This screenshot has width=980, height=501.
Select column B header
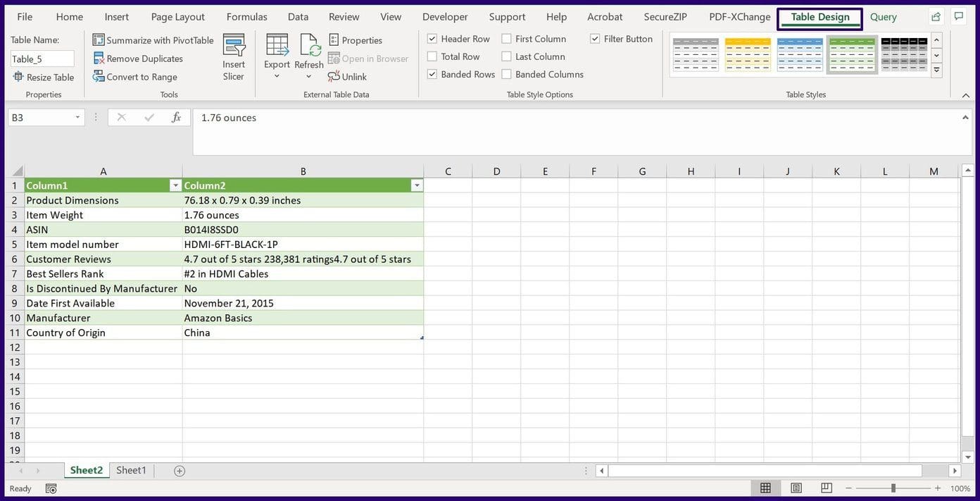[x=303, y=171]
